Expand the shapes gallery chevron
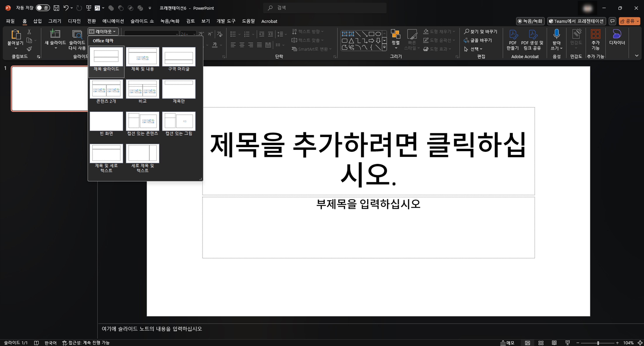Screen dimensions: 644x346 (384, 47)
